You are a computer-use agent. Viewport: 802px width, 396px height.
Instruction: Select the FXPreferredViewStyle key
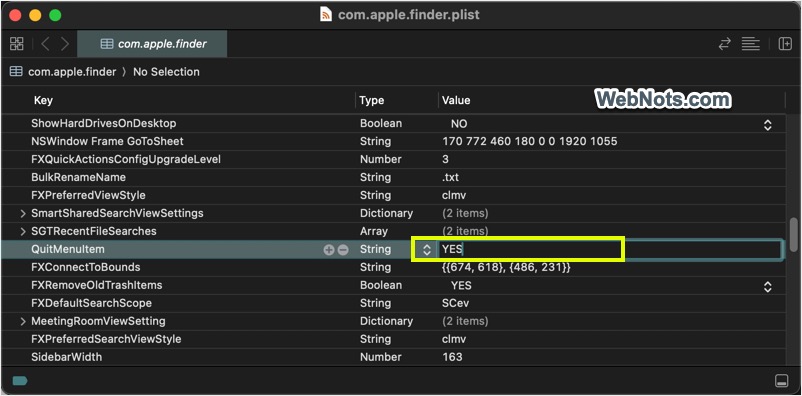[88, 195]
